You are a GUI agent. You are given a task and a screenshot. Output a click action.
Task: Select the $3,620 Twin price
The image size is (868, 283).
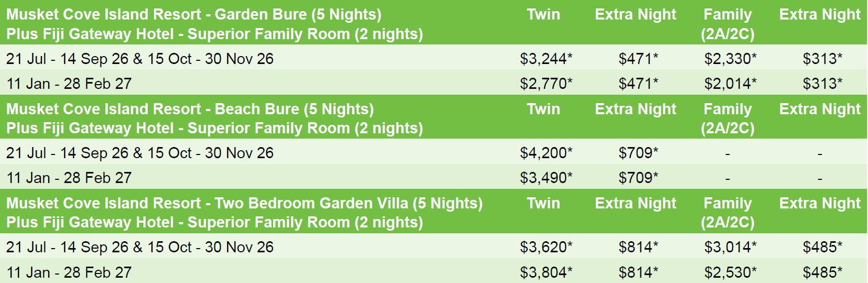(546, 247)
